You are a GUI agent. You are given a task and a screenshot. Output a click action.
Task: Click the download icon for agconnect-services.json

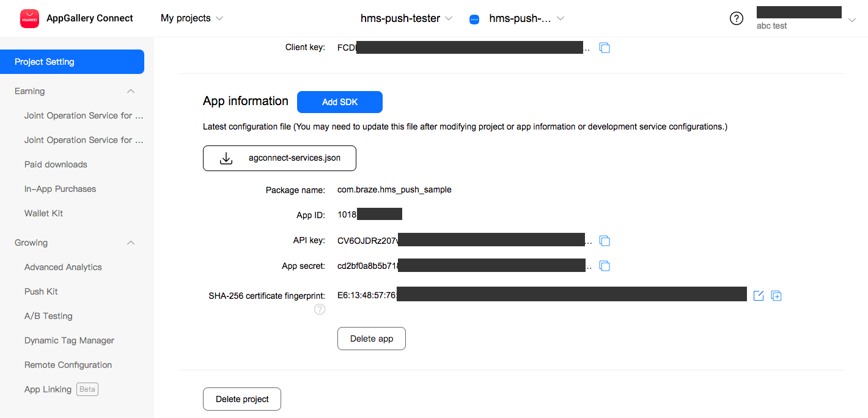226,158
